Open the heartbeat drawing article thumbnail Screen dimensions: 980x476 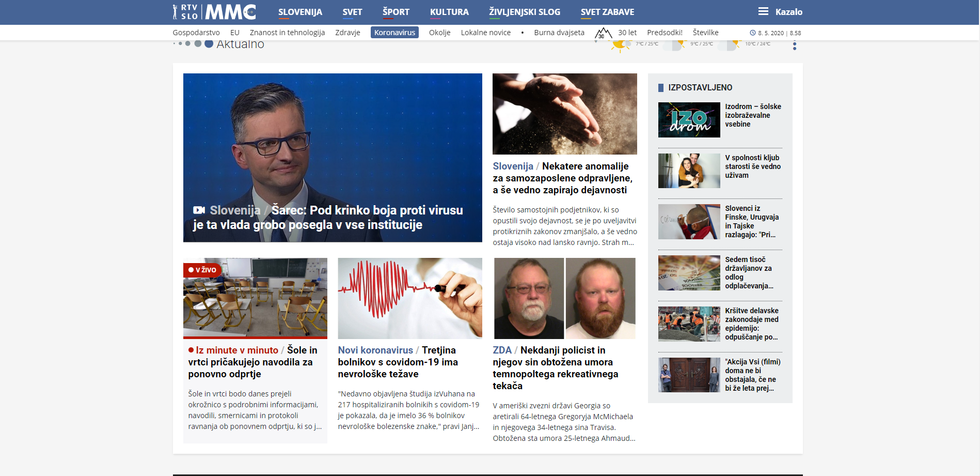410,298
